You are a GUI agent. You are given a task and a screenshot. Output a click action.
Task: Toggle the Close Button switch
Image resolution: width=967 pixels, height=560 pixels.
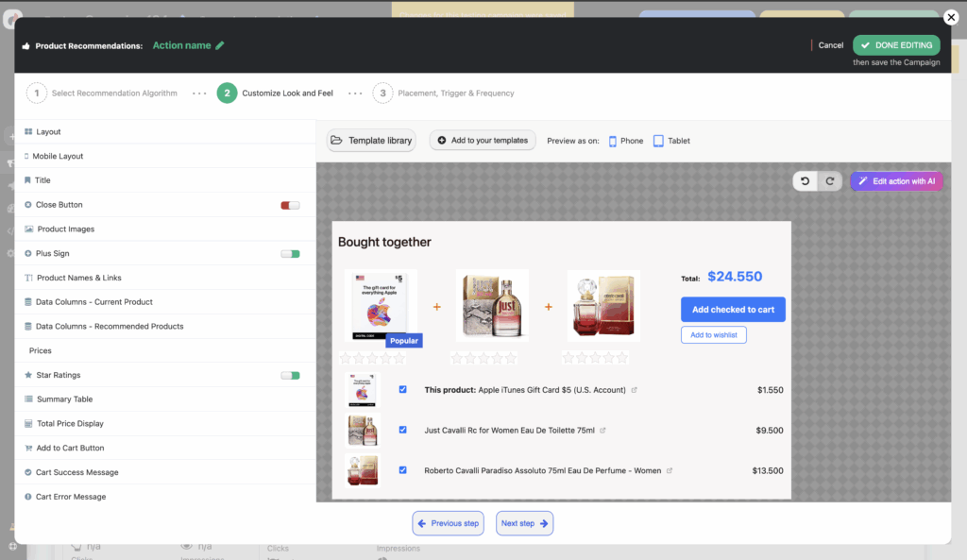coord(290,205)
